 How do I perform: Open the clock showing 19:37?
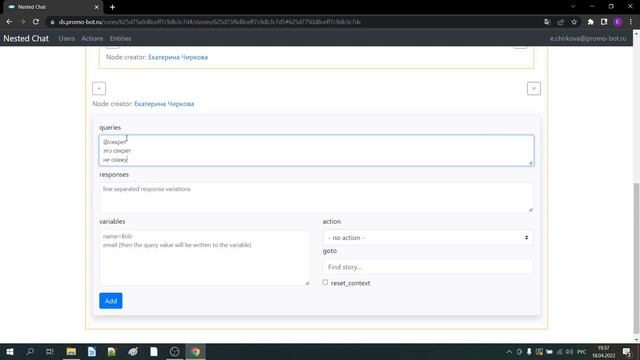click(603, 351)
